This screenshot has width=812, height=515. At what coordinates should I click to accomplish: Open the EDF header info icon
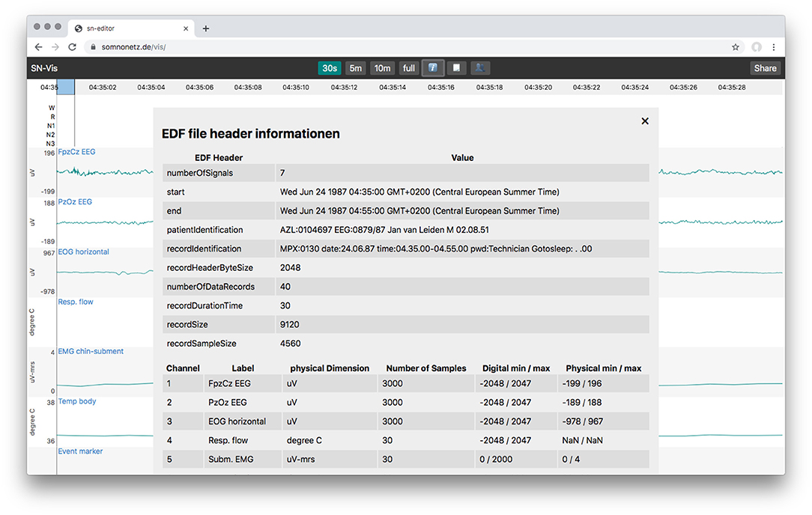pyautogui.click(x=433, y=68)
